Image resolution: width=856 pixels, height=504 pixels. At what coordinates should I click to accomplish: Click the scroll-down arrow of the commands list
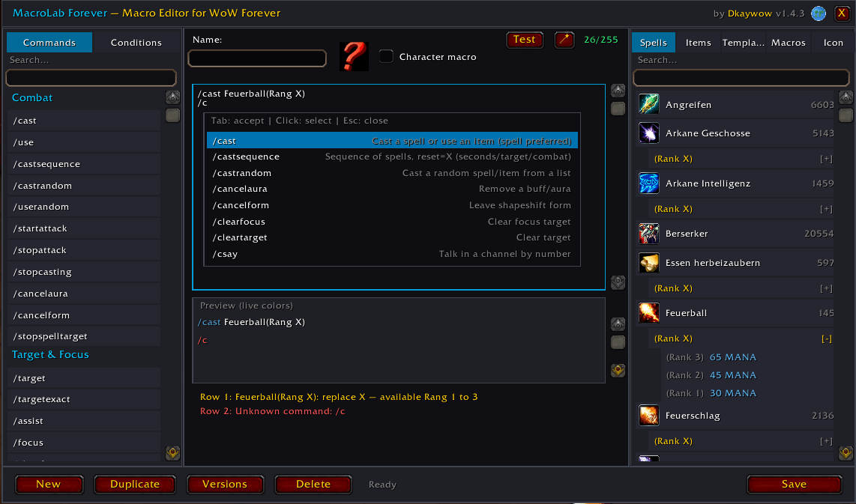(x=172, y=453)
